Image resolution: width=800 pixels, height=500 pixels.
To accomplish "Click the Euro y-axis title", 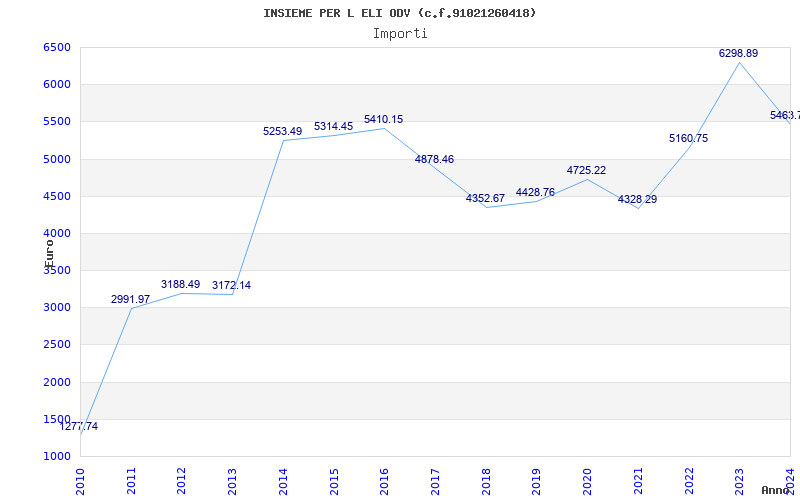I will click(x=49, y=251).
